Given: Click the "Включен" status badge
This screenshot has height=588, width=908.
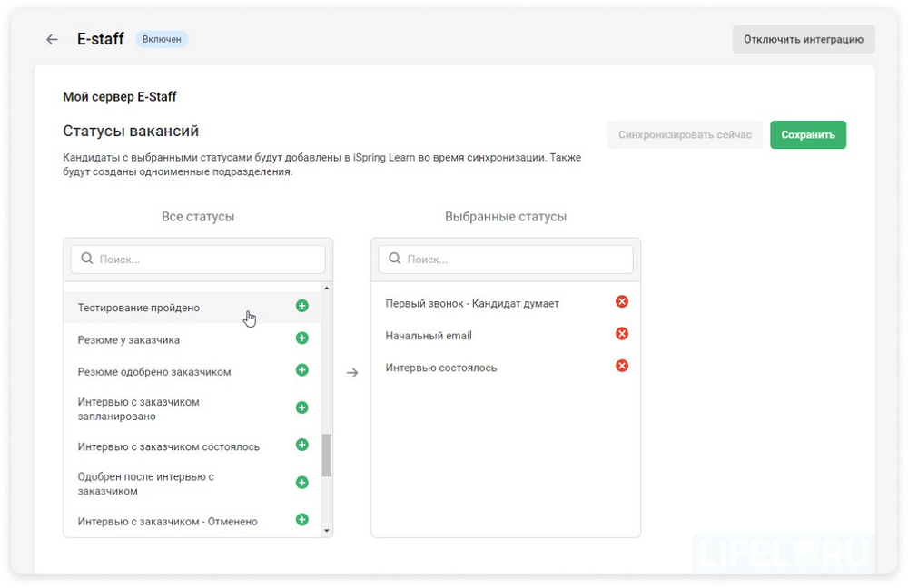Looking at the screenshot, I should point(161,39).
